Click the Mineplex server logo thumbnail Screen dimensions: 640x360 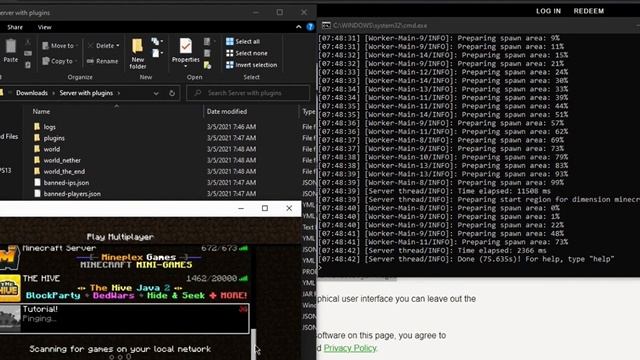9,257
